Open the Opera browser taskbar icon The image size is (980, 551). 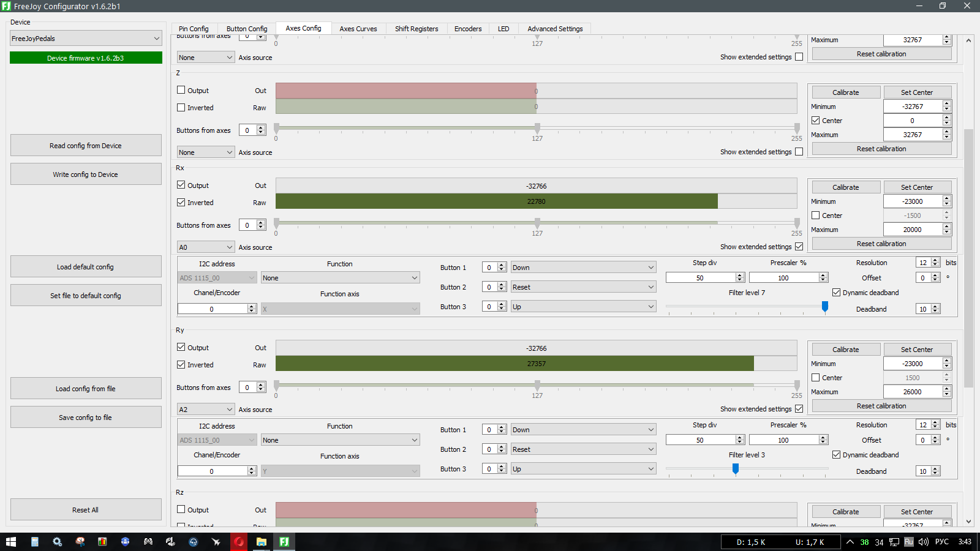coord(239,542)
